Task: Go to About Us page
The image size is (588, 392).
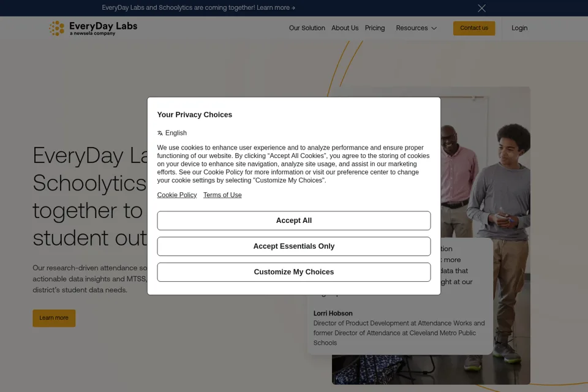Action: point(345,28)
